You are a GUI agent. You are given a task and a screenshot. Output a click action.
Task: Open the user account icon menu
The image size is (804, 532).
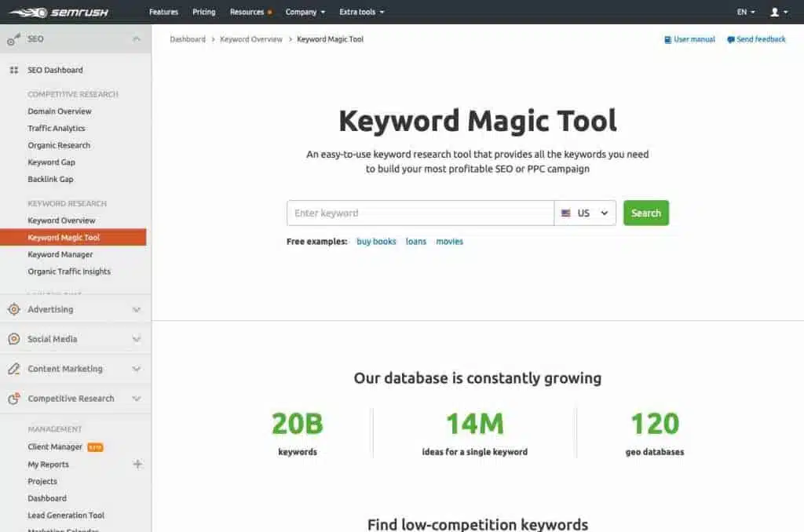[779, 12]
